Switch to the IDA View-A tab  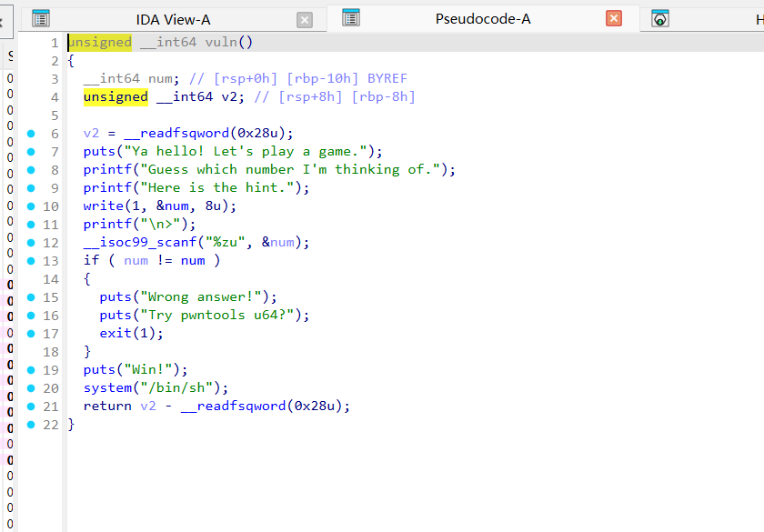[x=173, y=19]
